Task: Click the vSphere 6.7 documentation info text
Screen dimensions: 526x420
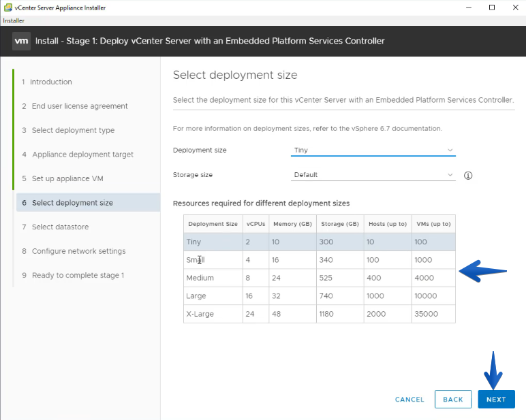Action: click(307, 129)
